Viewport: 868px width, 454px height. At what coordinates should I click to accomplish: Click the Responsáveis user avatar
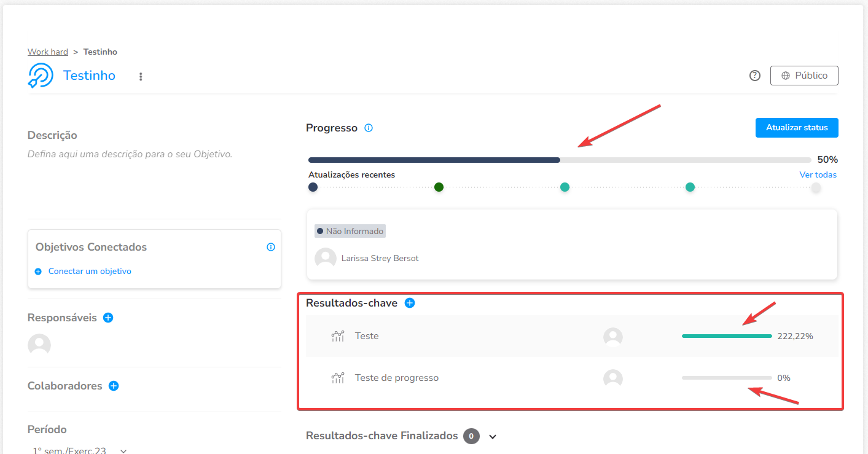point(39,345)
